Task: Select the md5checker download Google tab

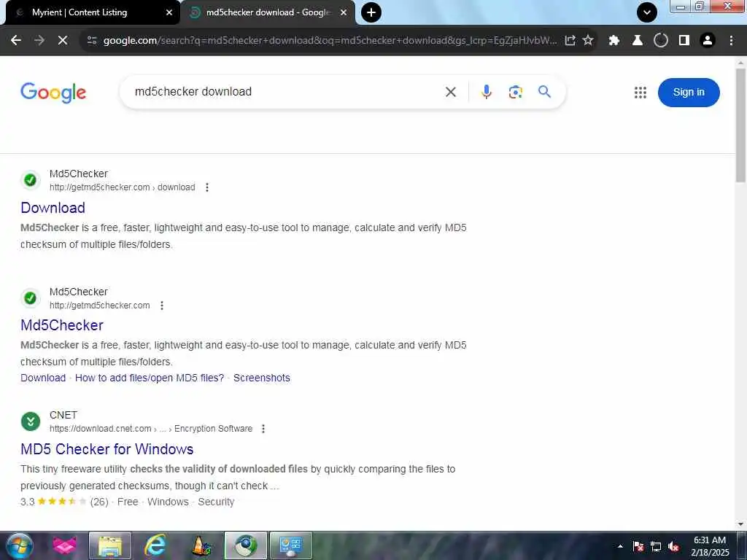Action: [267, 12]
